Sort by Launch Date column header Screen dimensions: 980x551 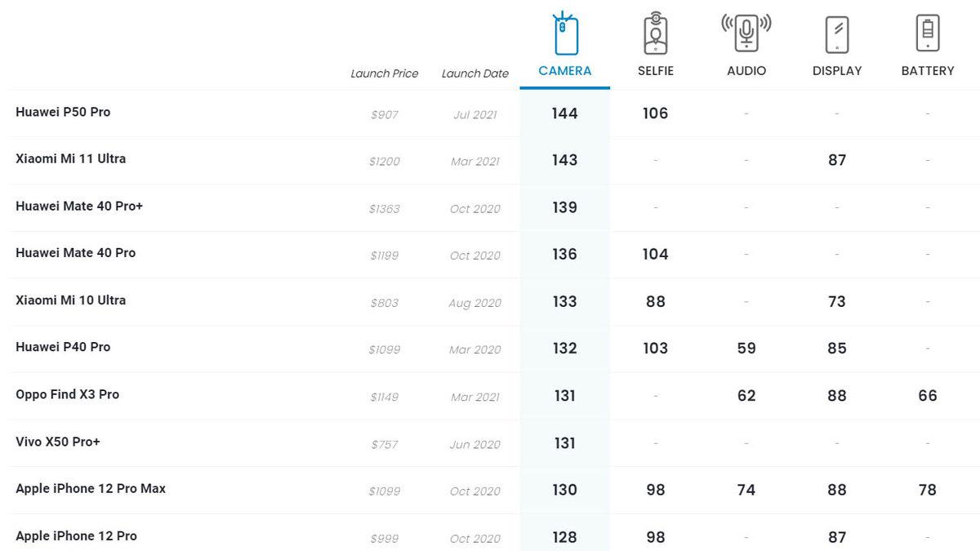(474, 73)
